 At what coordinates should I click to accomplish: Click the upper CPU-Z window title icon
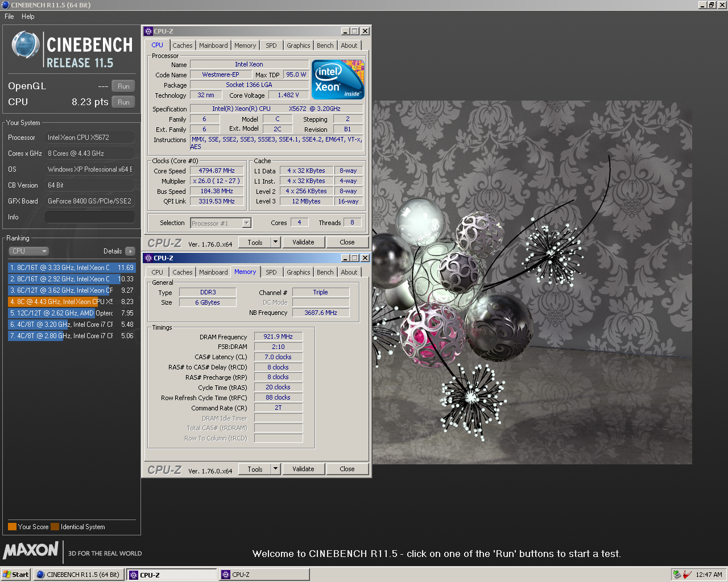(148, 31)
